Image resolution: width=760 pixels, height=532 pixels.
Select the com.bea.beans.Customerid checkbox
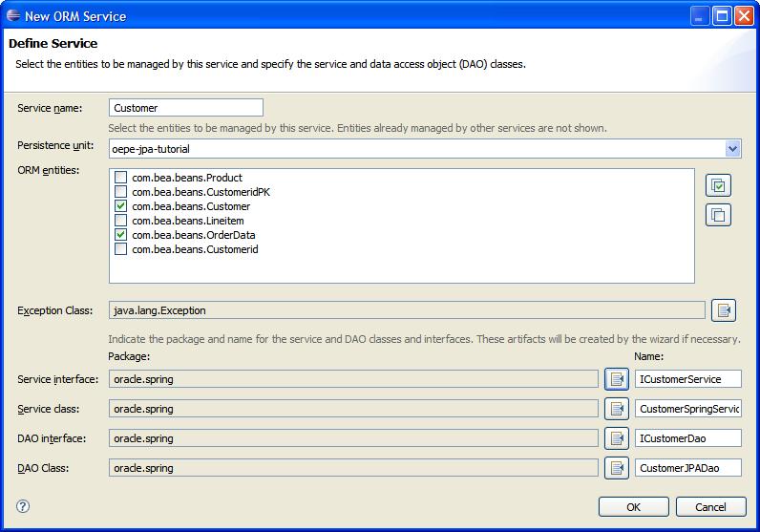point(121,249)
